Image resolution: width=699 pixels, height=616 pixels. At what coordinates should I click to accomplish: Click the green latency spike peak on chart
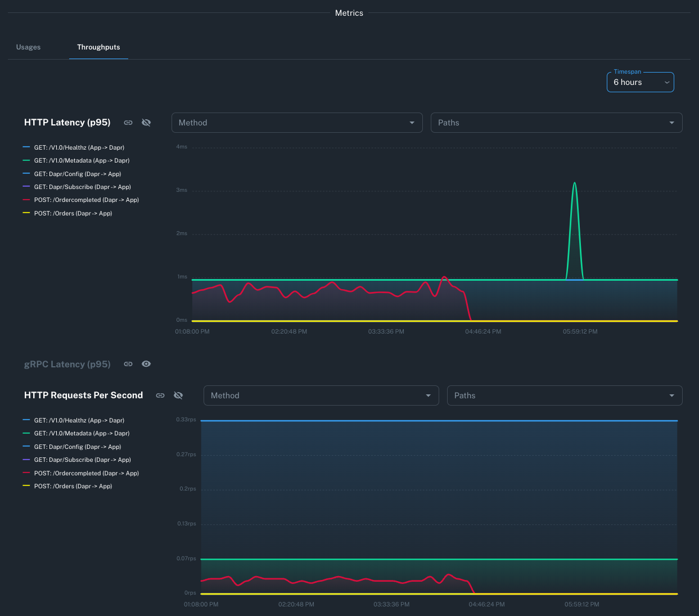574,183
